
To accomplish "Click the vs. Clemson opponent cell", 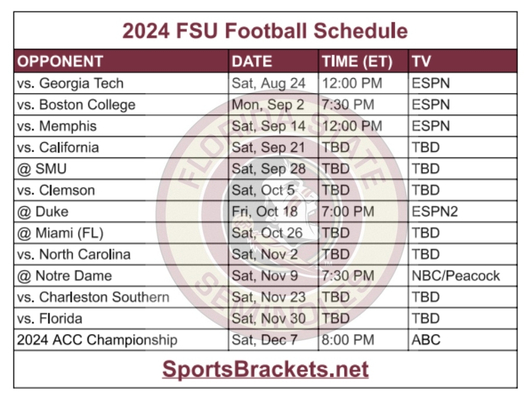I will 56,190.
